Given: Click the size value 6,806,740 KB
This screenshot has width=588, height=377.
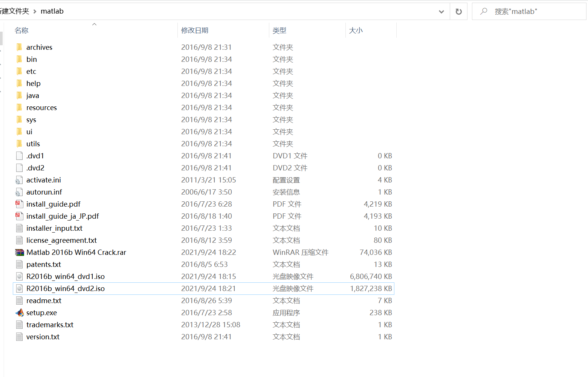Looking at the screenshot, I should point(371,276).
